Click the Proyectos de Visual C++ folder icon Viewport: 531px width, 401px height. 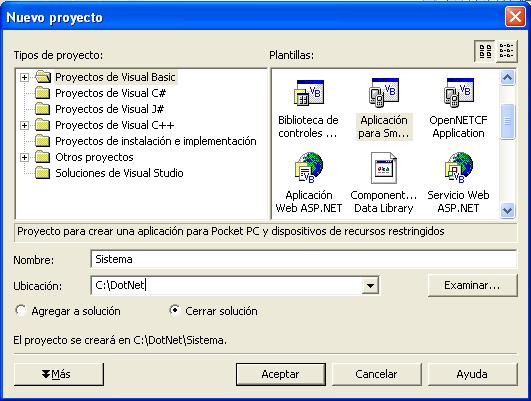[42, 125]
